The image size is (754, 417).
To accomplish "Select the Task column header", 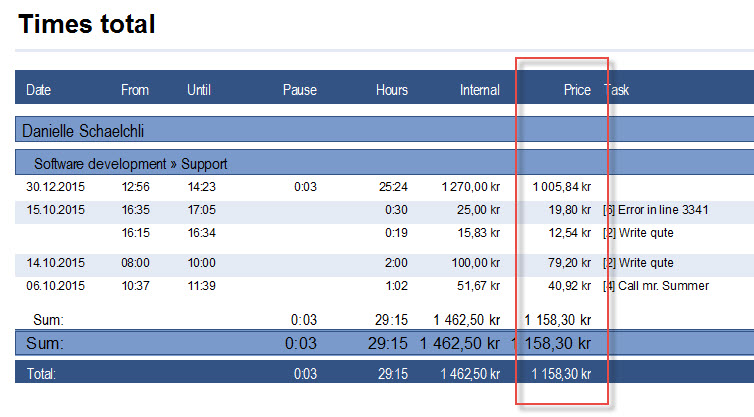I will 617,90.
